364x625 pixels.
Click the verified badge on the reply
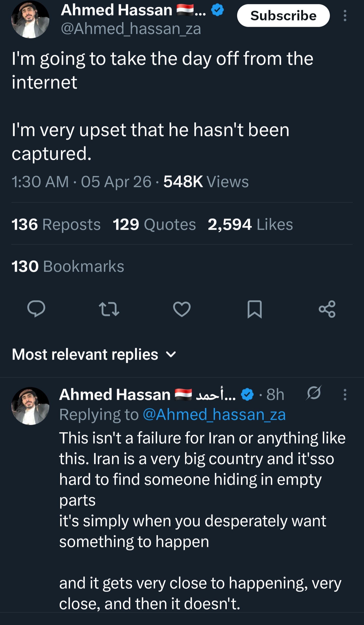(247, 395)
